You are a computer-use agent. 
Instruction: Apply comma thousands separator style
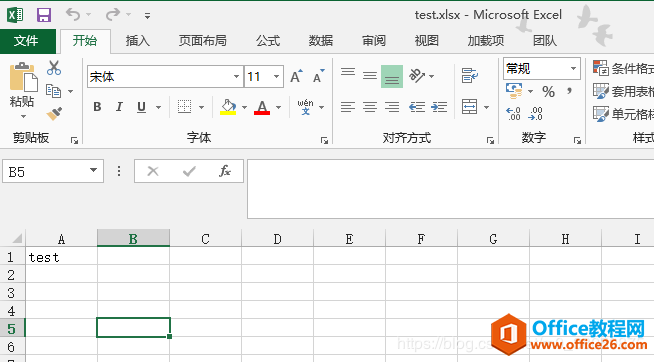click(570, 92)
